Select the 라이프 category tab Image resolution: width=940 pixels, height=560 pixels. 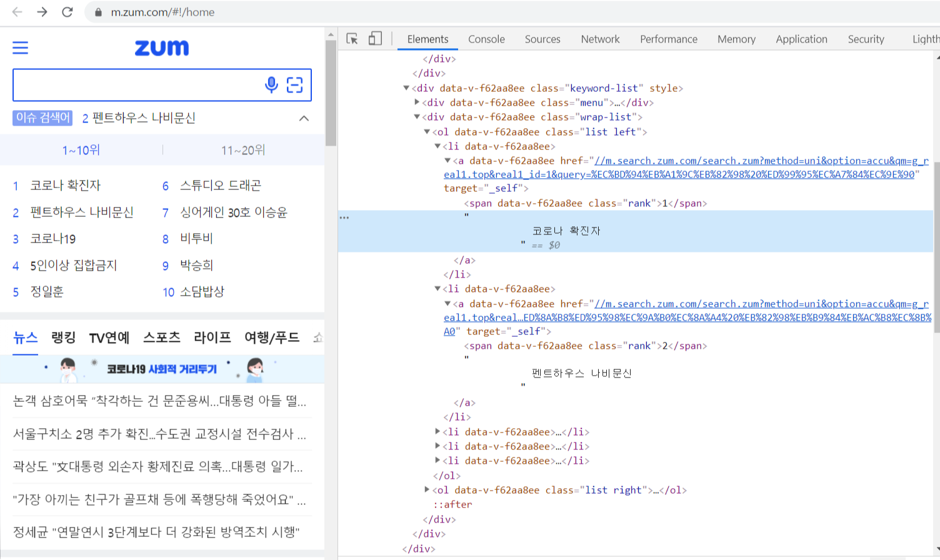point(212,337)
